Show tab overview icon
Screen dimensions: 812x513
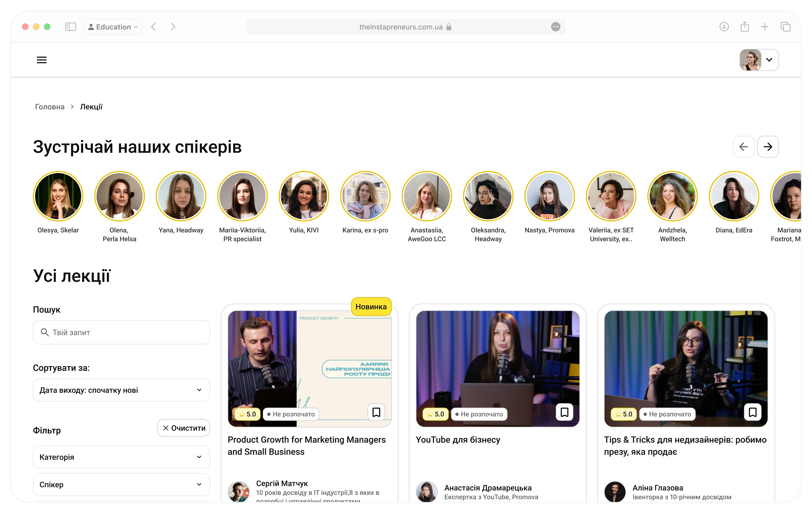click(785, 27)
